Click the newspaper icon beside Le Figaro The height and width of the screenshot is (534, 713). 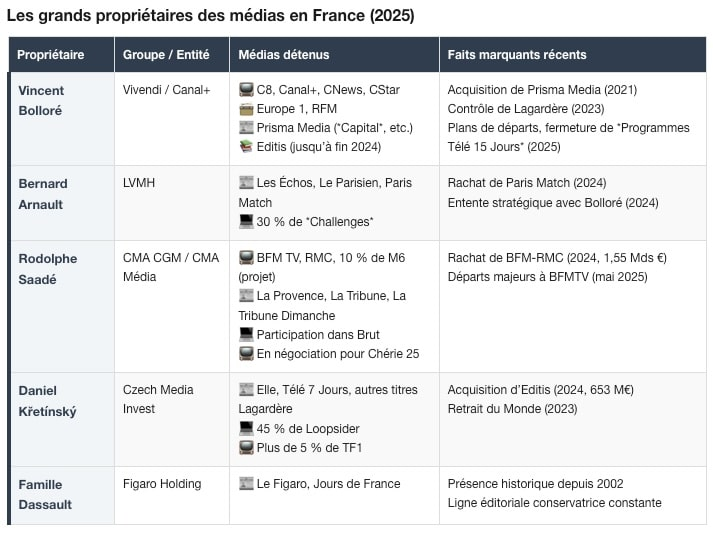(x=246, y=484)
